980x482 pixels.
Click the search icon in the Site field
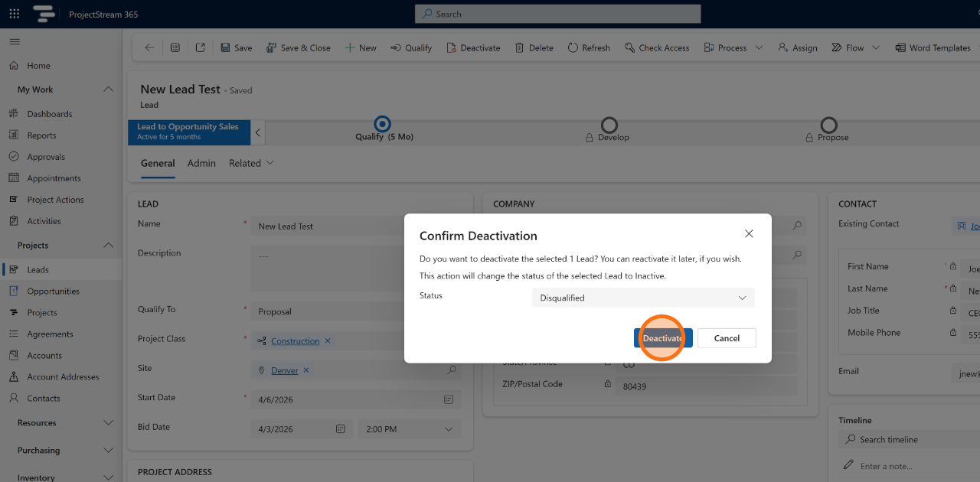tap(452, 370)
